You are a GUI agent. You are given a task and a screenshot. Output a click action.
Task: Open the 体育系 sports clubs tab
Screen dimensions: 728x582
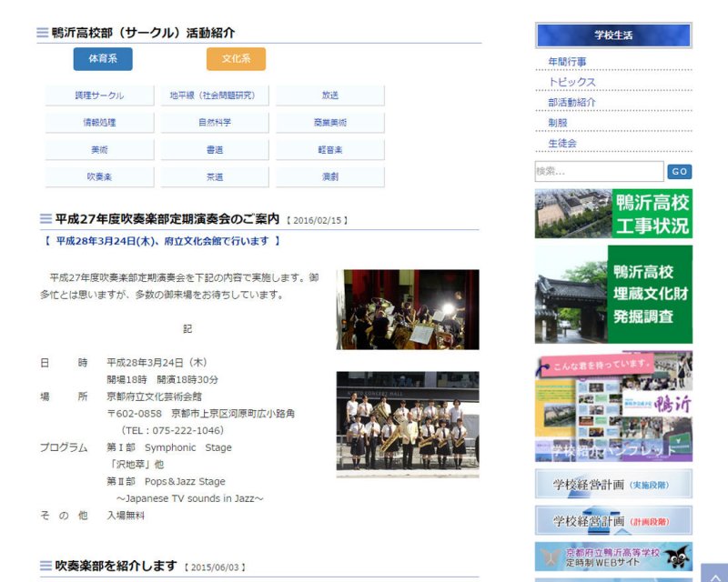pyautogui.click(x=103, y=59)
